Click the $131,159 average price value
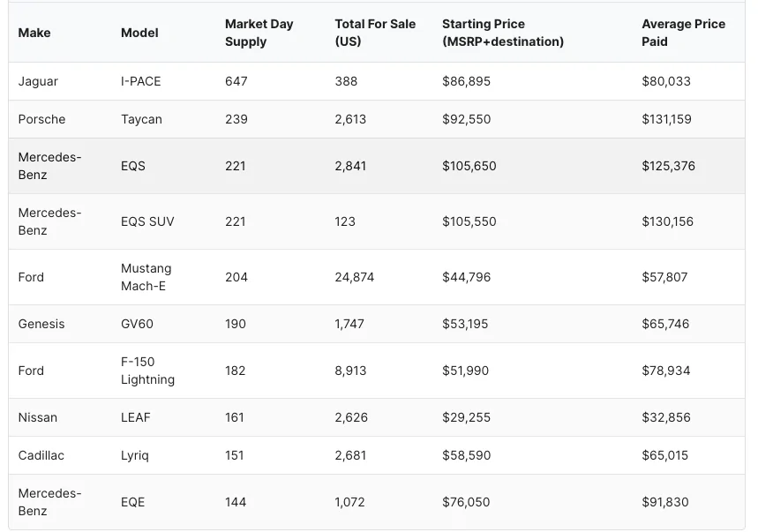 point(666,119)
